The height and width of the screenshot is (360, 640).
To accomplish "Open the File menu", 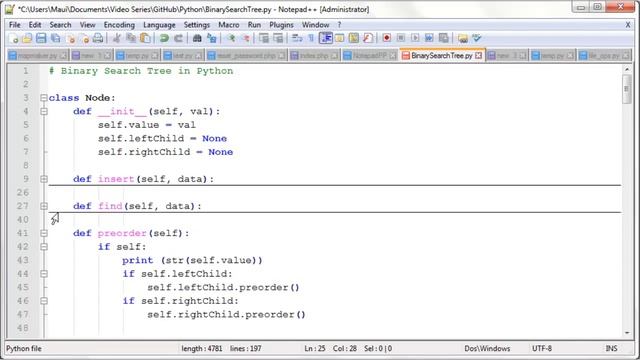I will (x=15, y=25).
